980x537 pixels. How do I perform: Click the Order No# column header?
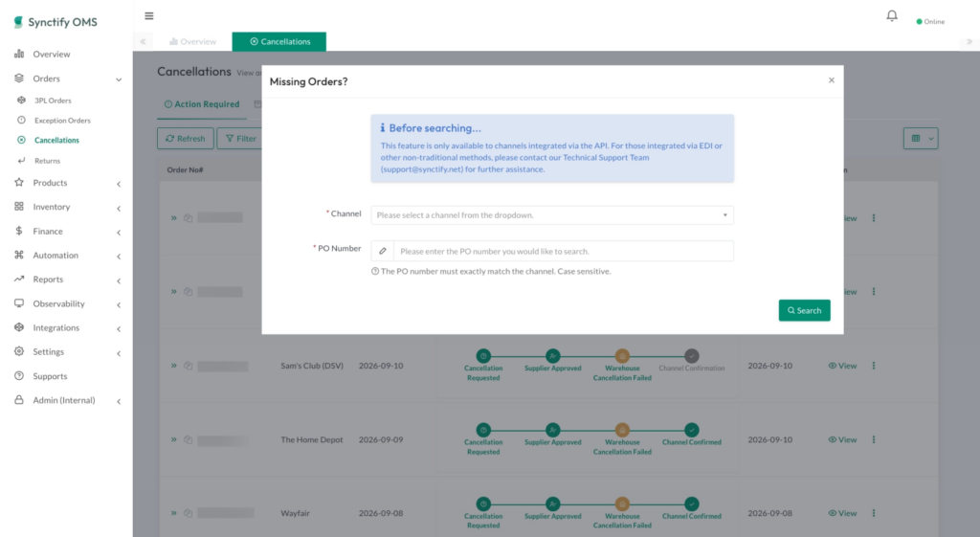point(185,169)
